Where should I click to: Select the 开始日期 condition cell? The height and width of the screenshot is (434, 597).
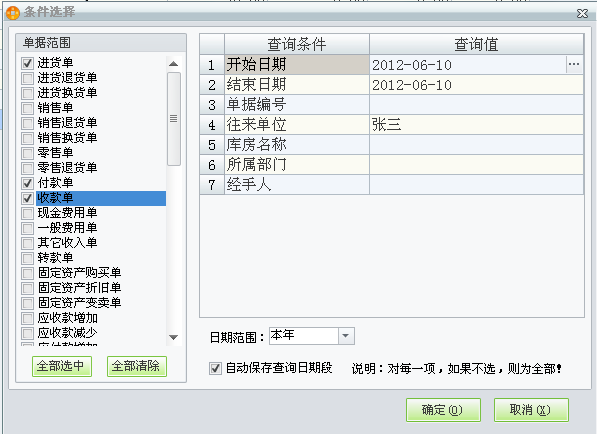click(x=297, y=65)
